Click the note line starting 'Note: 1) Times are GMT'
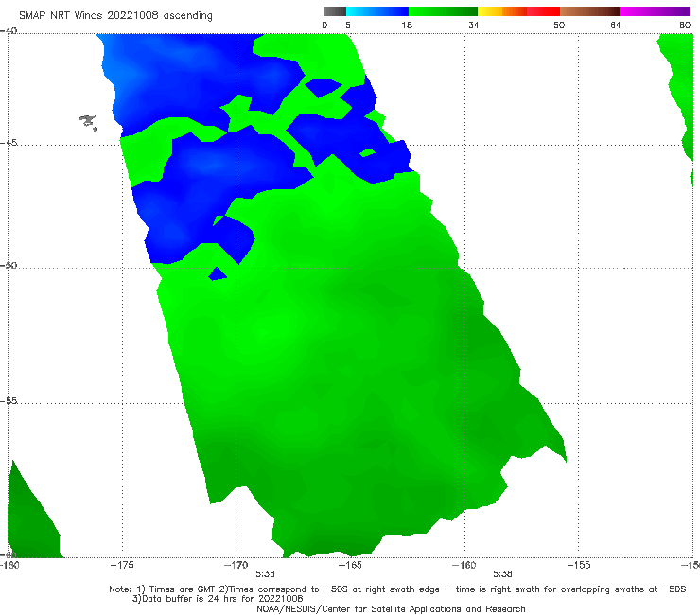The image size is (700, 615). pyautogui.click(x=397, y=589)
